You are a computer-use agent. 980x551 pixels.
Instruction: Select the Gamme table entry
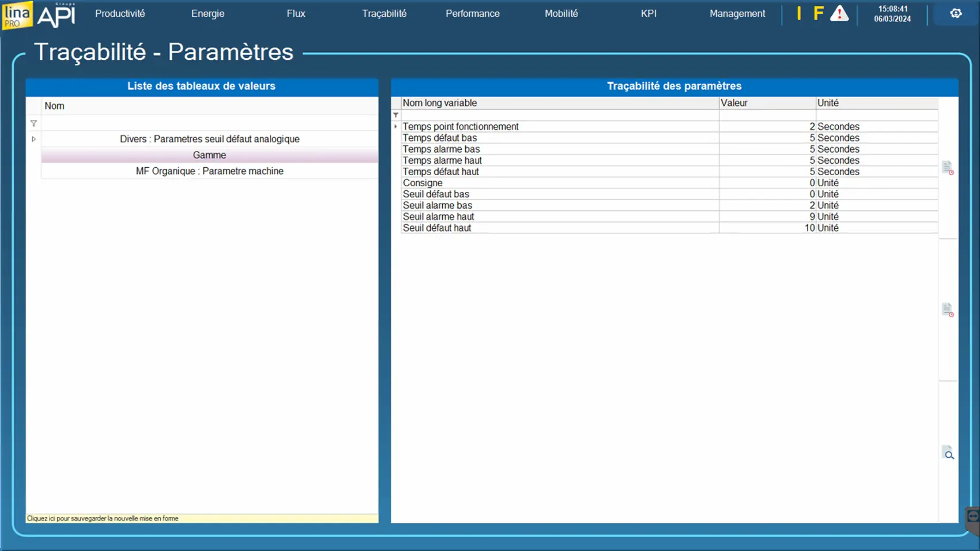pos(209,155)
